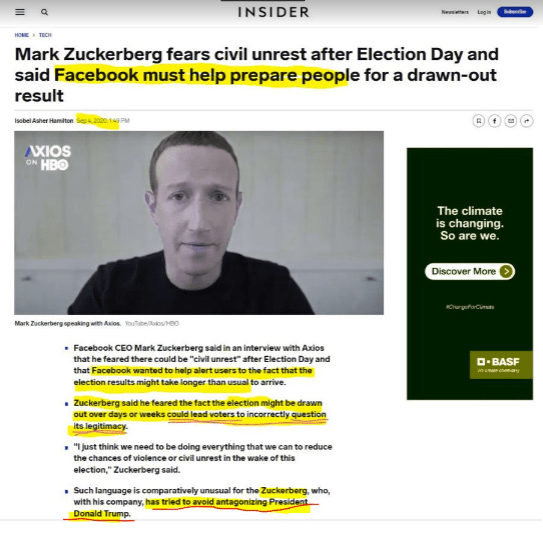Image resolution: width=543 pixels, height=533 pixels.
Task: Click the blue Subscribe button
Action: point(515,12)
